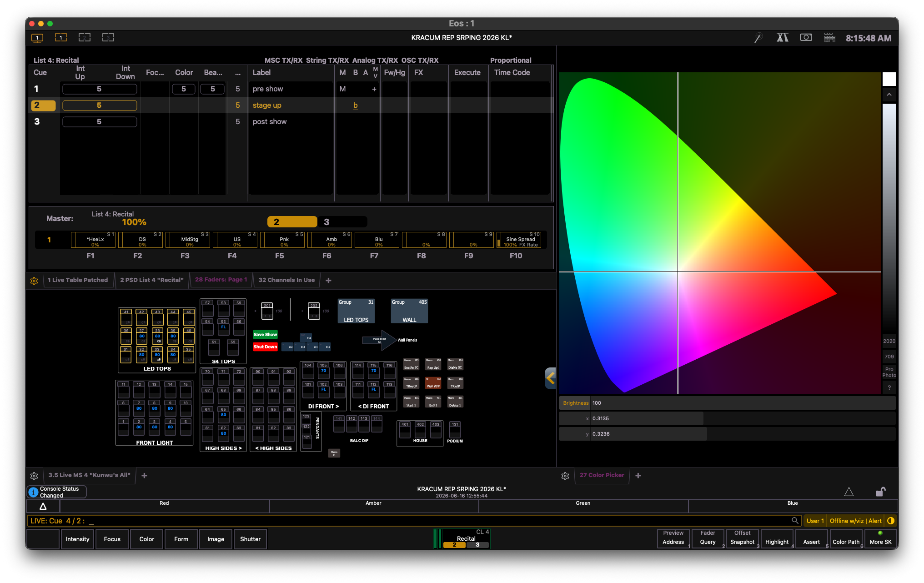Click the question mark help icon
This screenshot has width=924, height=583.
click(x=889, y=388)
